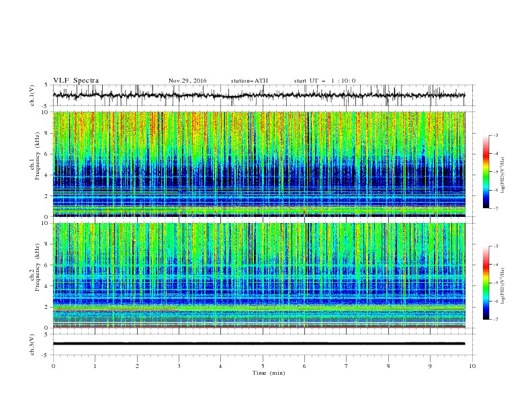The width and height of the screenshot is (532, 411).
Task: Click the "3" tick on the Time axis
Action: [179, 366]
